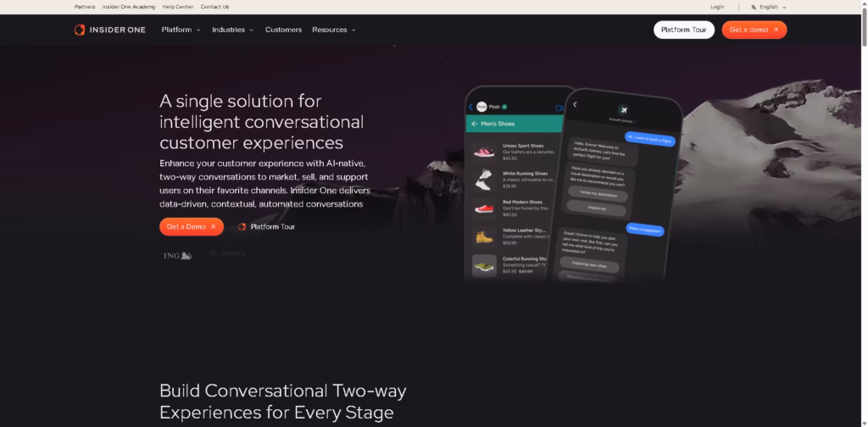Click the Red Modern Shoes image
Screen dimensions: 868x427
click(x=484, y=209)
